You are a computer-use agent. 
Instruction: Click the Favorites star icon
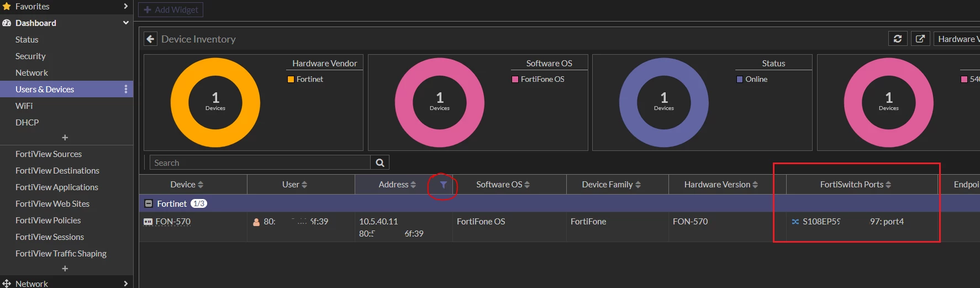click(x=7, y=6)
